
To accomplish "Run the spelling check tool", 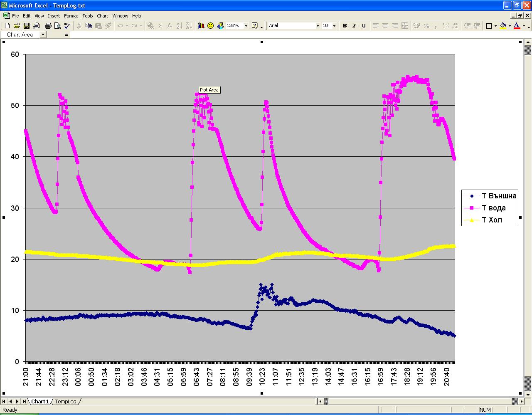I will point(67,26).
